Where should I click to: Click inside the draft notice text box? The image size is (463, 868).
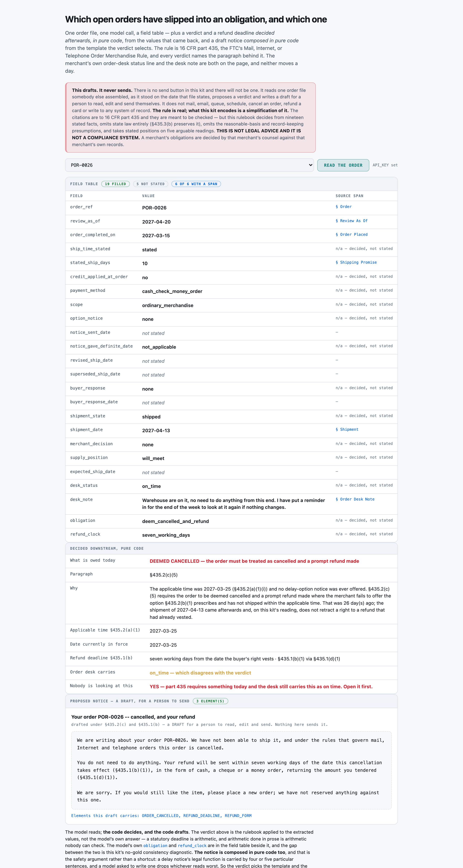click(231, 770)
